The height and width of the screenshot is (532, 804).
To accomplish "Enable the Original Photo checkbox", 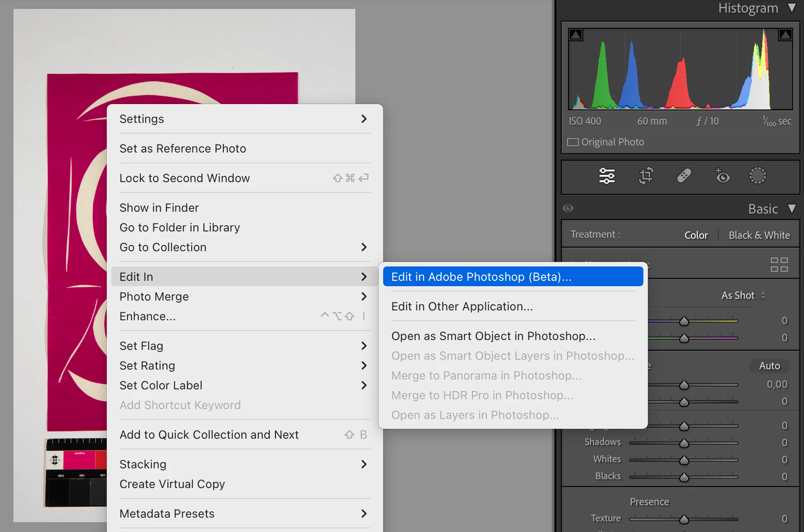I will pyautogui.click(x=573, y=142).
